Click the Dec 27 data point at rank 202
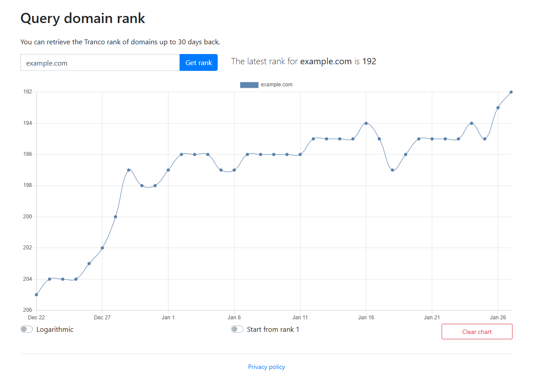This screenshot has height=392, width=540. coord(102,248)
